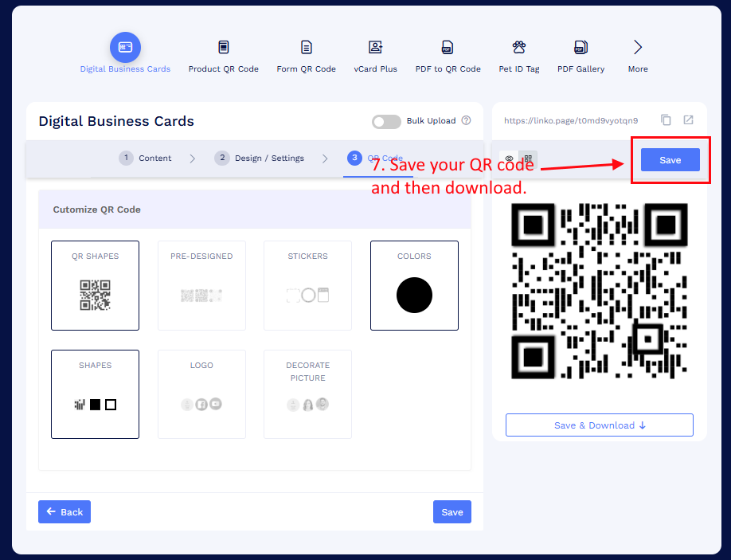731x560 pixels.
Task: Select the Pet ID Tag icon
Action: coord(519,47)
